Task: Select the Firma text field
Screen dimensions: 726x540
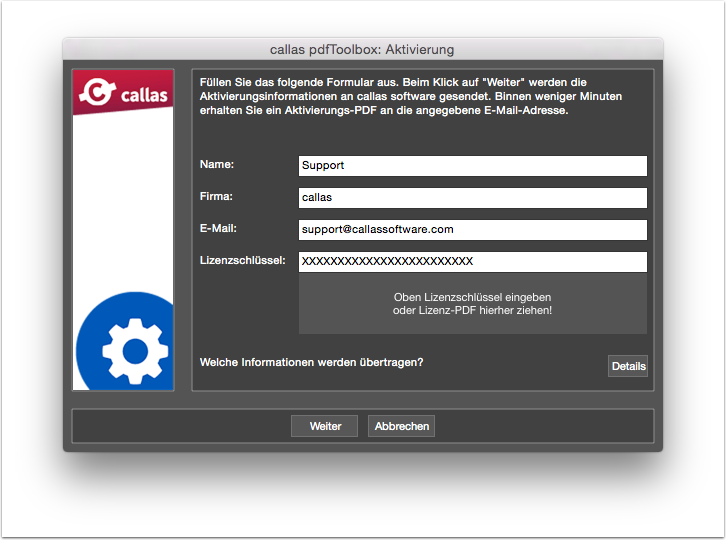Action: tap(473, 198)
